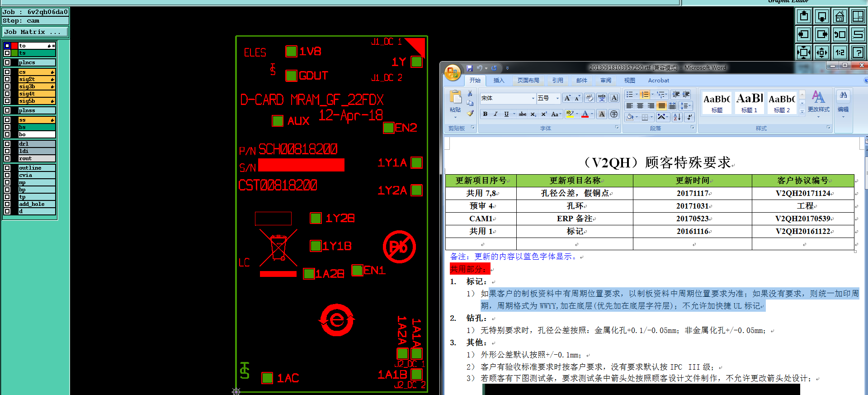The width and height of the screenshot is (868, 395).
Task: Expand the styles gallery More arrow
Action: coord(802,112)
